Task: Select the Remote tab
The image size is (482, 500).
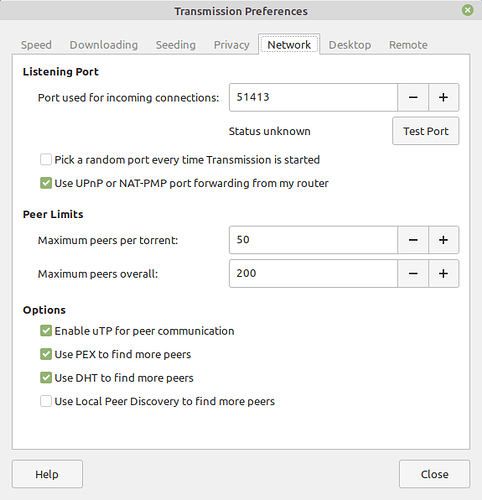Action: (408, 45)
